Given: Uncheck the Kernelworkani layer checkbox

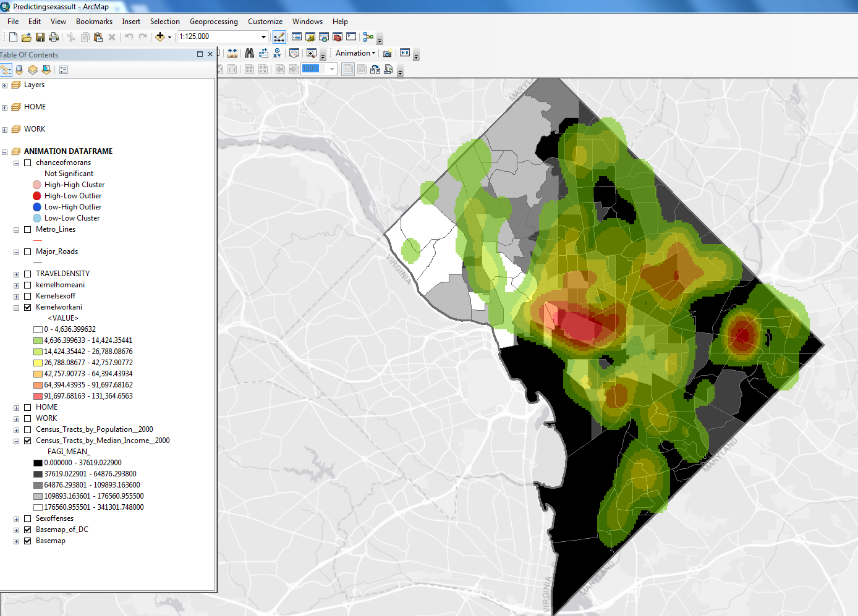Looking at the screenshot, I should (27, 307).
